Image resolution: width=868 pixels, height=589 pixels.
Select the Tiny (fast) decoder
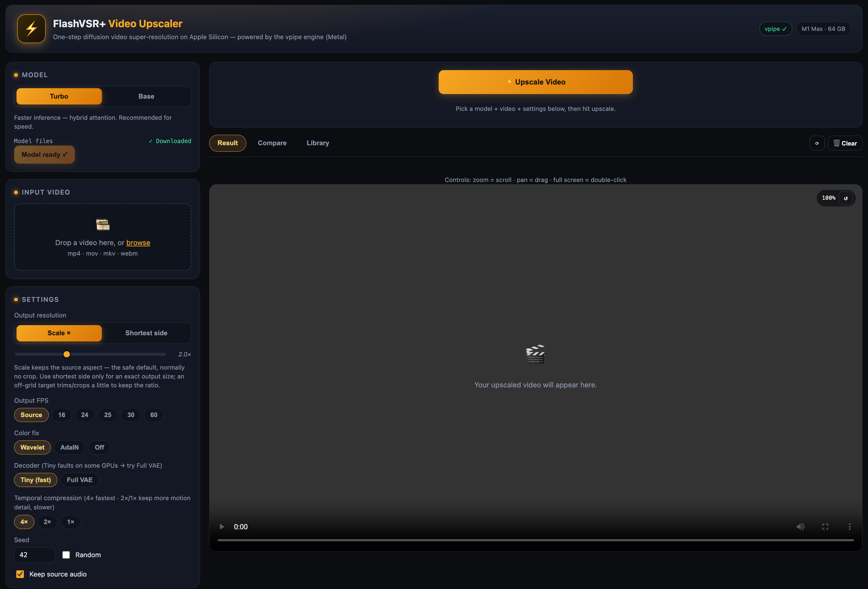click(x=36, y=480)
